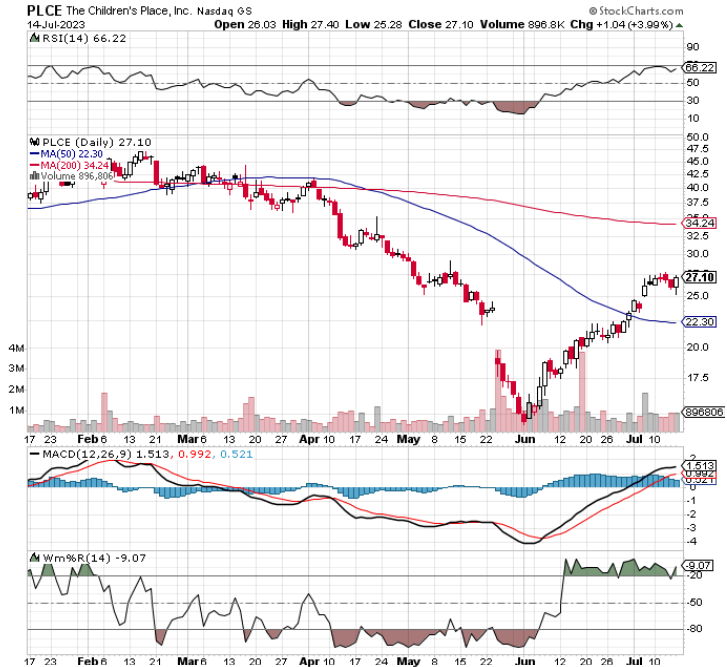The height and width of the screenshot is (667, 727).
Task: Click the Chg +1.04 (+3.99%) value
Action: coord(621,25)
